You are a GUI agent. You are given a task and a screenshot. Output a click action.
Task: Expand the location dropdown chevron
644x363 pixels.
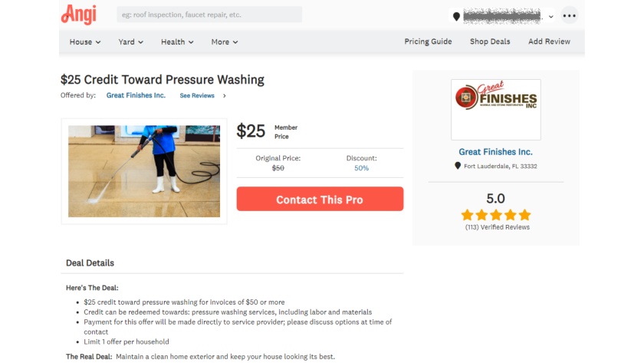coord(550,17)
